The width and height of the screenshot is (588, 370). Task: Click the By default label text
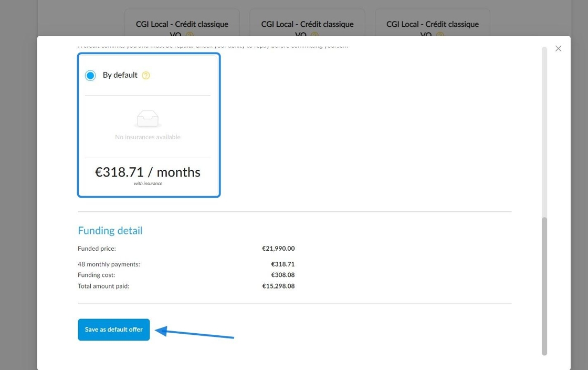[x=120, y=75]
